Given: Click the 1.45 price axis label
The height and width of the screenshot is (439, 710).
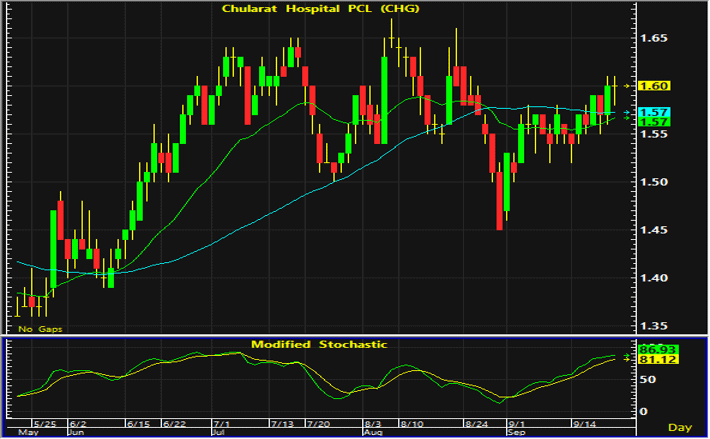Looking at the screenshot, I should [x=653, y=230].
